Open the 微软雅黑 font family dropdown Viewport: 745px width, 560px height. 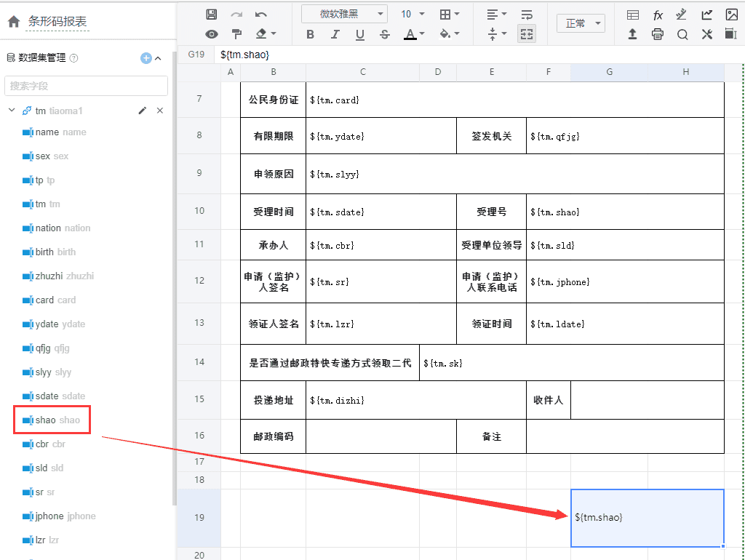(344, 15)
